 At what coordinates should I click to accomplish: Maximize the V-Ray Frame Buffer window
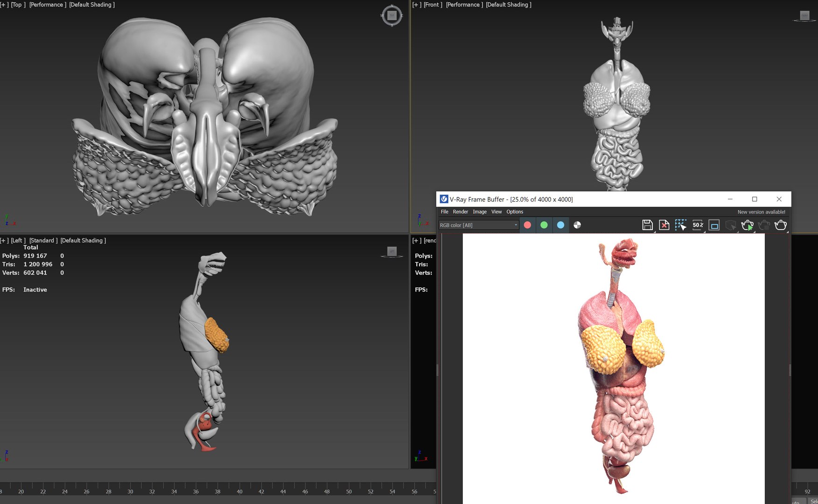(x=755, y=199)
